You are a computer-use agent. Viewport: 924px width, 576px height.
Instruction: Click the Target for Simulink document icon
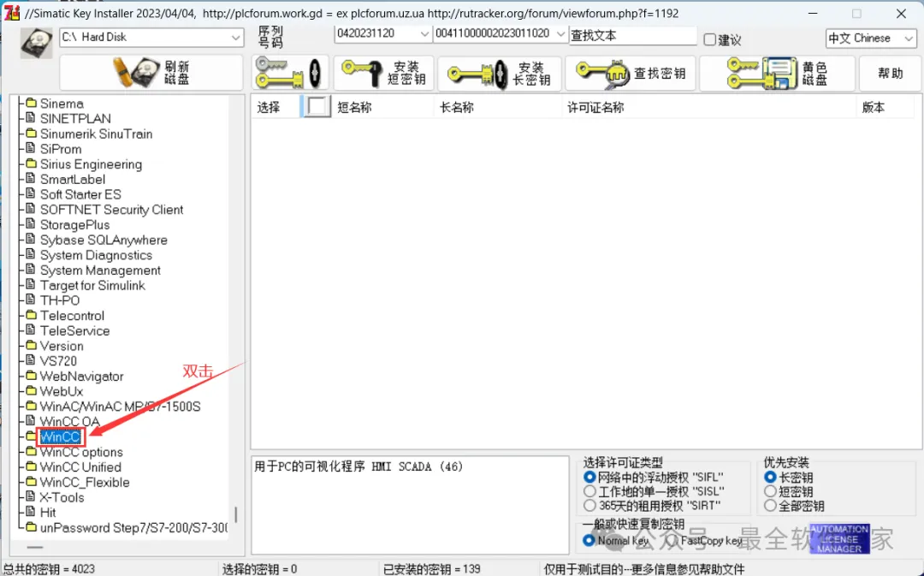click(x=31, y=285)
